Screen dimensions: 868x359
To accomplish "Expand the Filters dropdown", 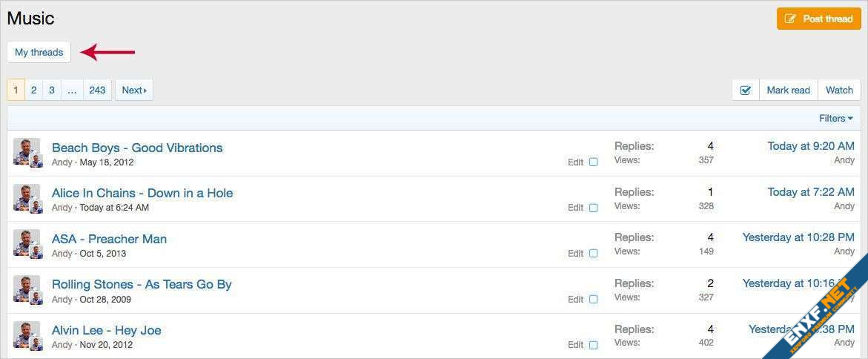I will click(835, 119).
